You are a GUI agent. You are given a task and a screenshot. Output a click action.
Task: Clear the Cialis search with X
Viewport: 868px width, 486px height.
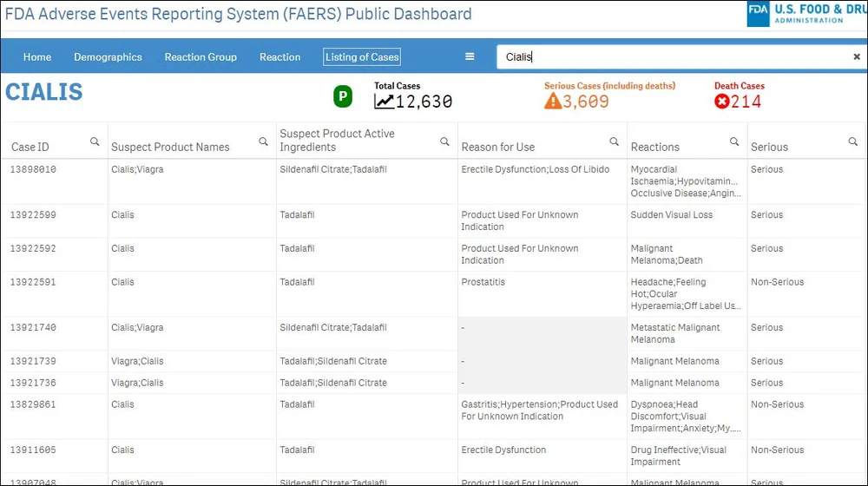coord(857,56)
